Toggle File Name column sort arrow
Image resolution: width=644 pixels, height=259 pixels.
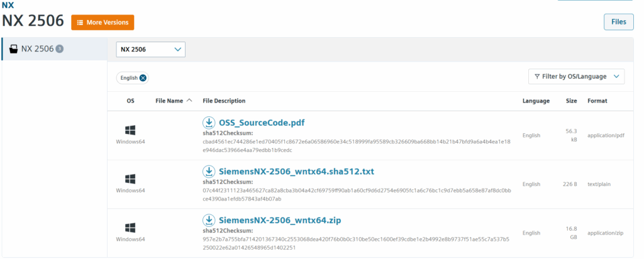click(189, 101)
